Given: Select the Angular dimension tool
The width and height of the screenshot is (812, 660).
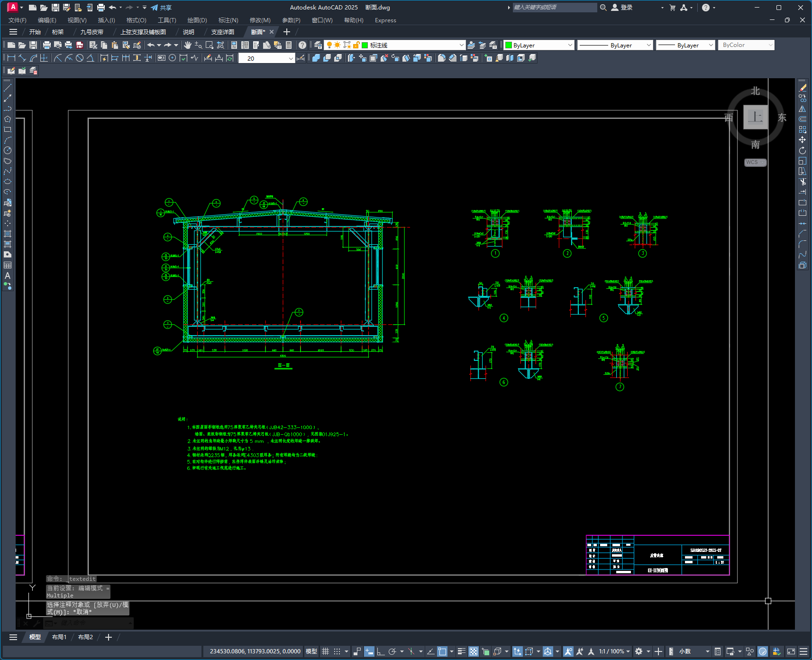Looking at the screenshot, I should point(90,58).
